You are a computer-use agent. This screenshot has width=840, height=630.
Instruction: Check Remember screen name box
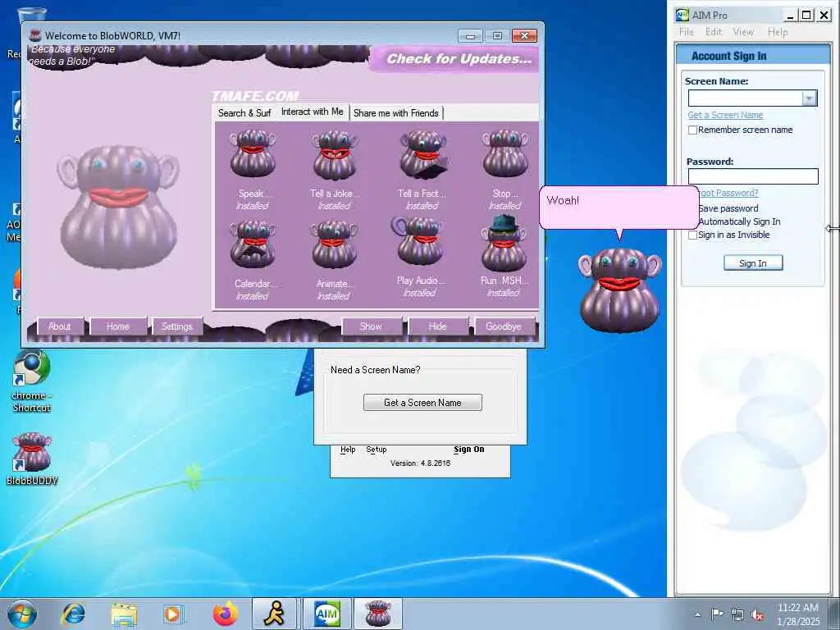[x=692, y=130]
